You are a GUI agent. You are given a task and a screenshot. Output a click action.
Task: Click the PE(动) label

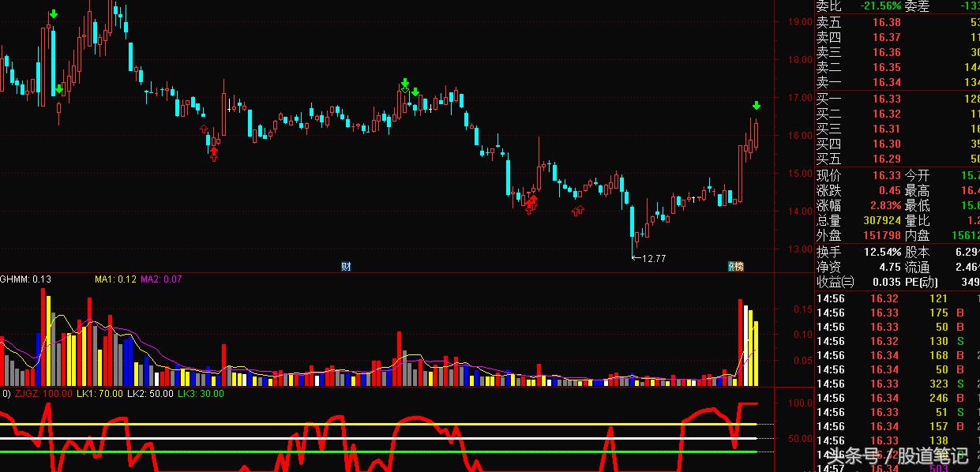click(922, 282)
